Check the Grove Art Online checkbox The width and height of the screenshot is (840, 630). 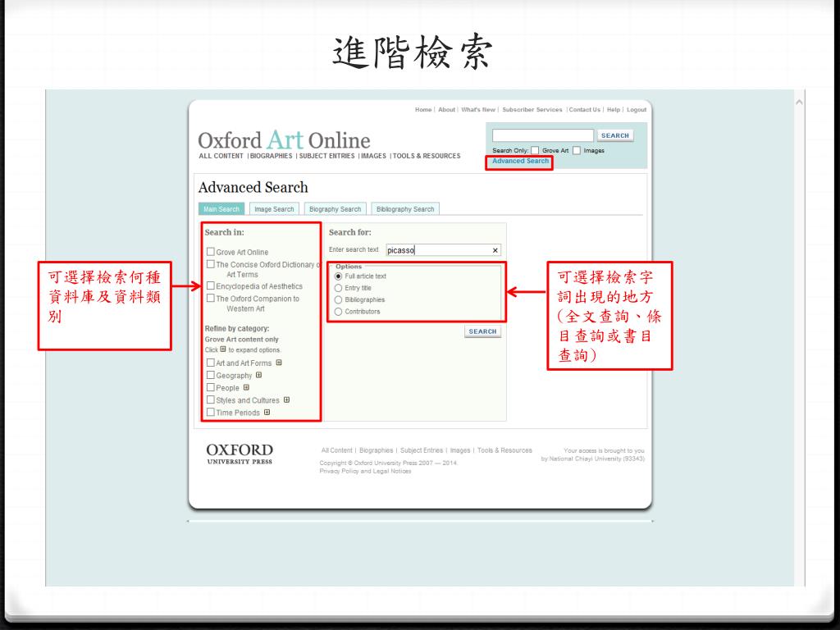[x=211, y=251]
